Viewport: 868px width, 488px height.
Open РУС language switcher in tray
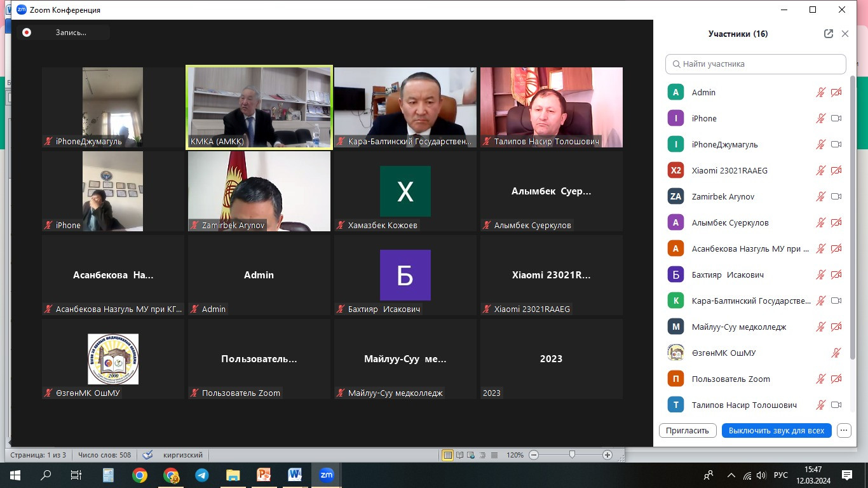click(x=781, y=475)
